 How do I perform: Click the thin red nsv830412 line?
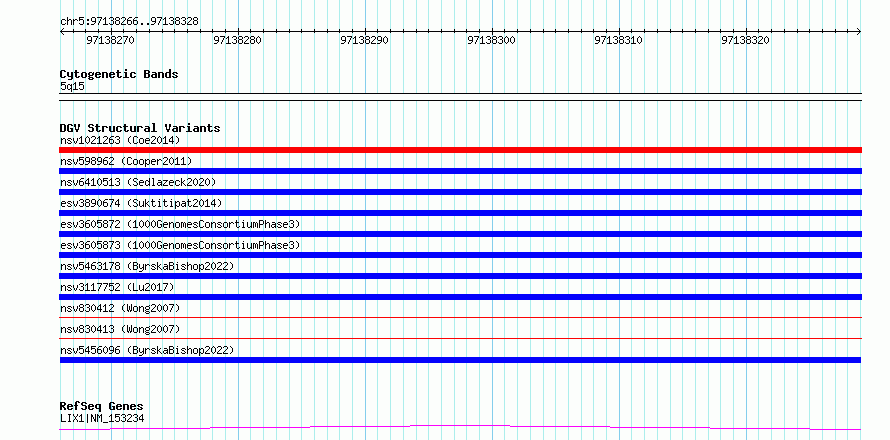coord(460,318)
